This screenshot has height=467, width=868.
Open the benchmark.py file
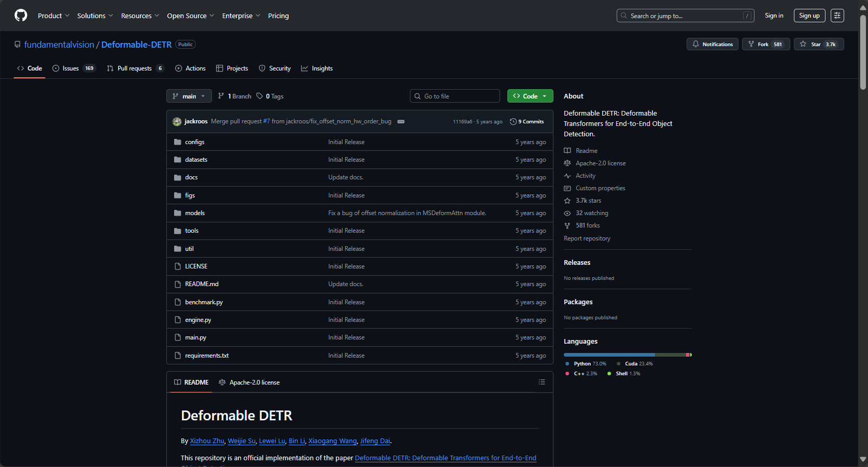tap(204, 302)
